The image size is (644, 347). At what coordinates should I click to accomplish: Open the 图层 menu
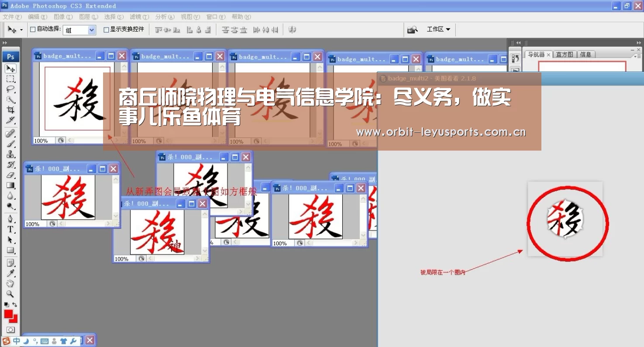click(89, 17)
